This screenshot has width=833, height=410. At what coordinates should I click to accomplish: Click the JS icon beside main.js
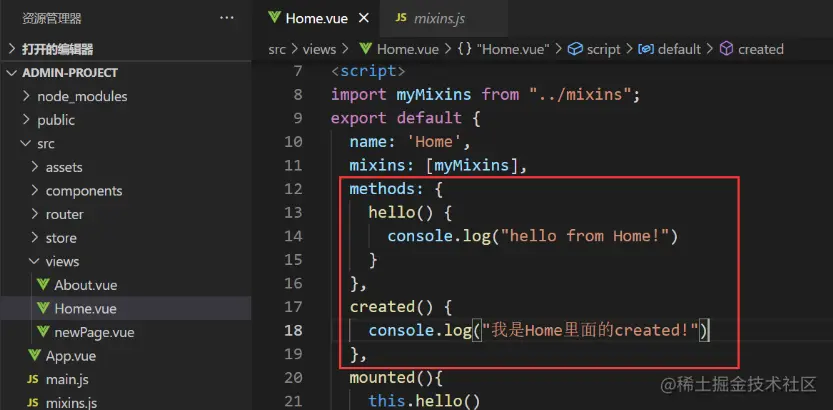33,379
